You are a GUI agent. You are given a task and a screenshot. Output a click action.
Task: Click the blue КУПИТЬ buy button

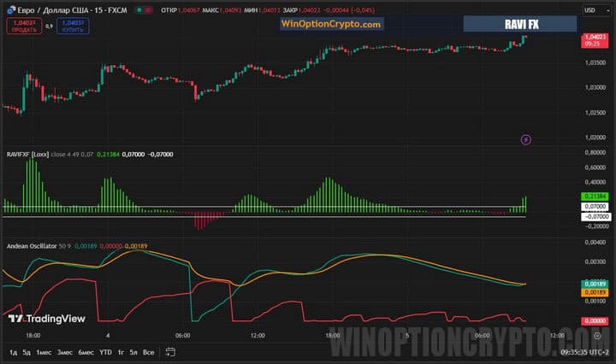coord(74,26)
